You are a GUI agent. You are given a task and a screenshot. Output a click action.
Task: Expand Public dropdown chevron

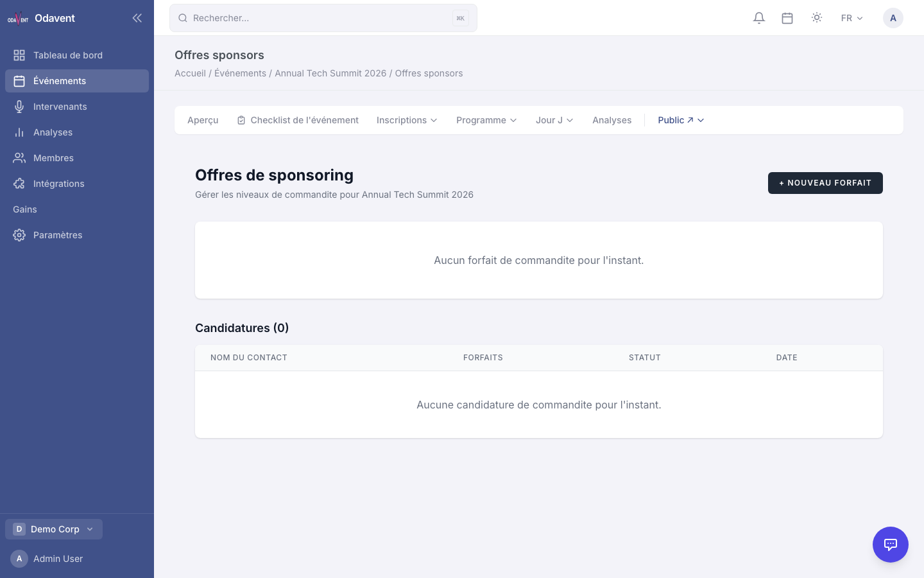tap(701, 120)
